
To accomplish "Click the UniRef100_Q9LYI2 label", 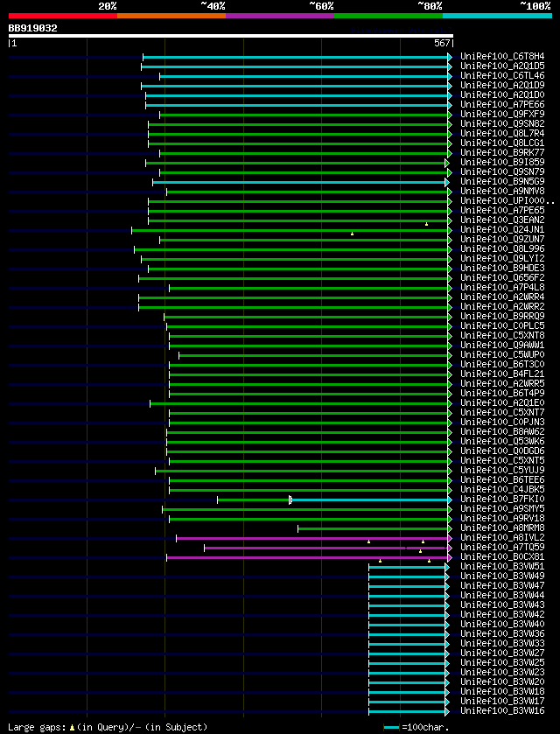I will tap(502, 259).
